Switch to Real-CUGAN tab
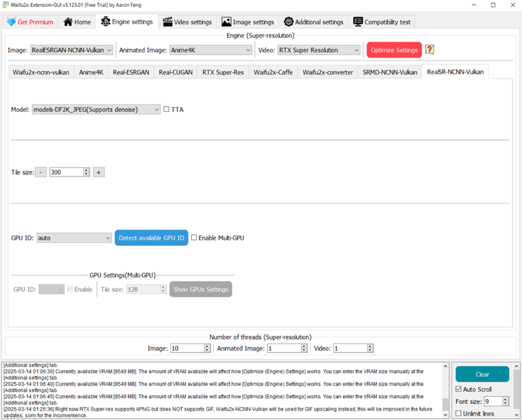This screenshot has height=420, width=522. [x=176, y=73]
